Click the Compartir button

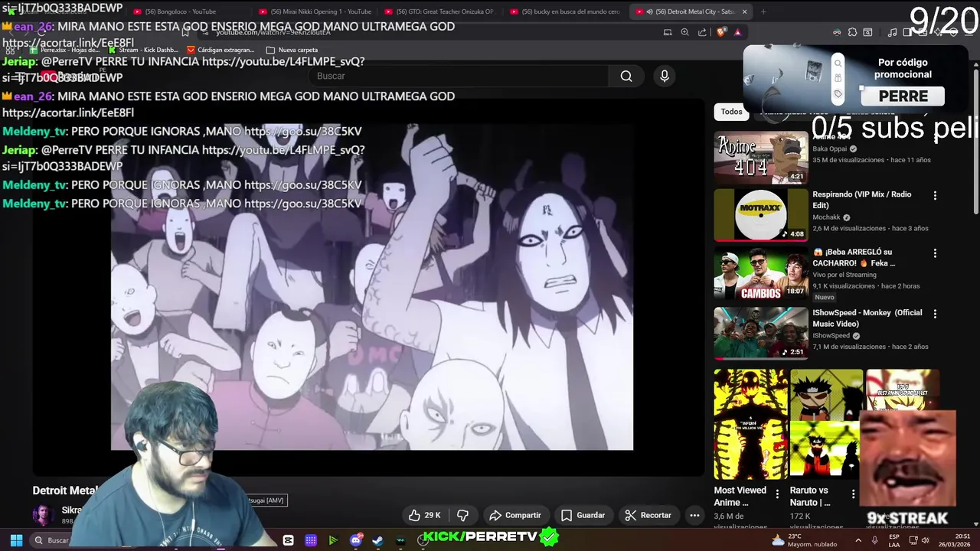click(515, 515)
